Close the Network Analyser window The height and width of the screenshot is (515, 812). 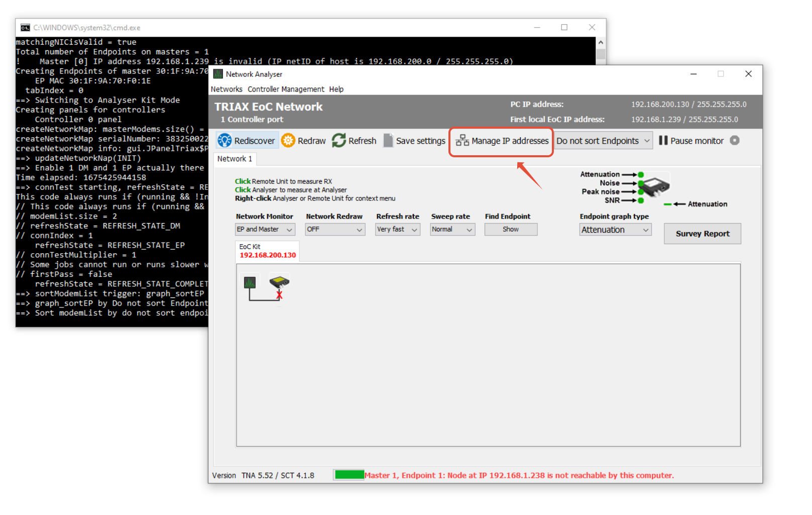748,74
